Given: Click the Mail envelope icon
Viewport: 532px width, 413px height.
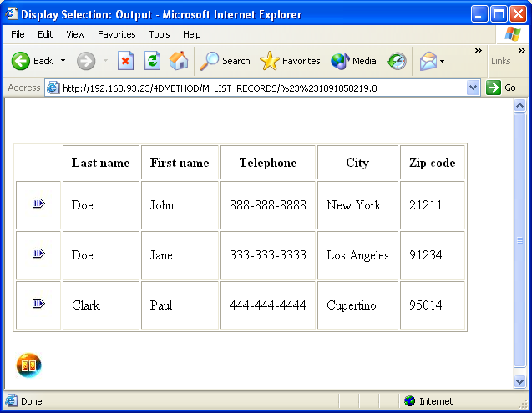Looking at the screenshot, I should click(428, 61).
